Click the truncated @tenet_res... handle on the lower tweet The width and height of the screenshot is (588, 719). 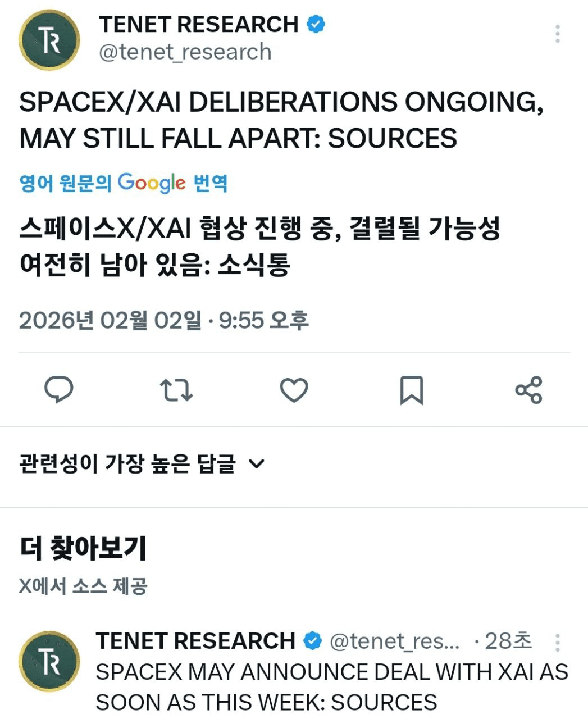[394, 641]
